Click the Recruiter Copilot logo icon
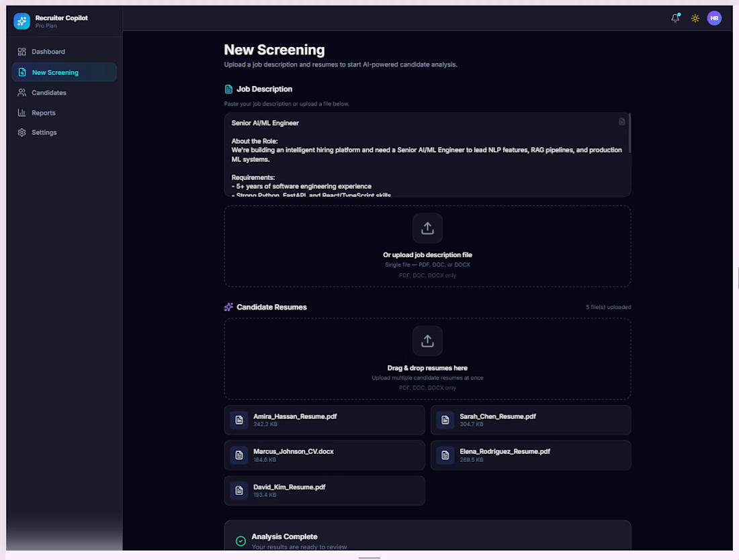This screenshot has width=739, height=560. point(21,21)
